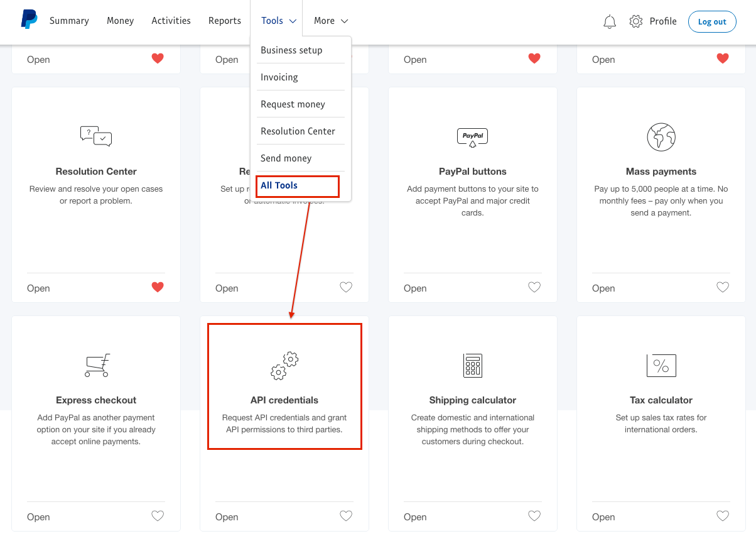
Task: Select Request money from Tools menu
Action: click(x=301, y=104)
